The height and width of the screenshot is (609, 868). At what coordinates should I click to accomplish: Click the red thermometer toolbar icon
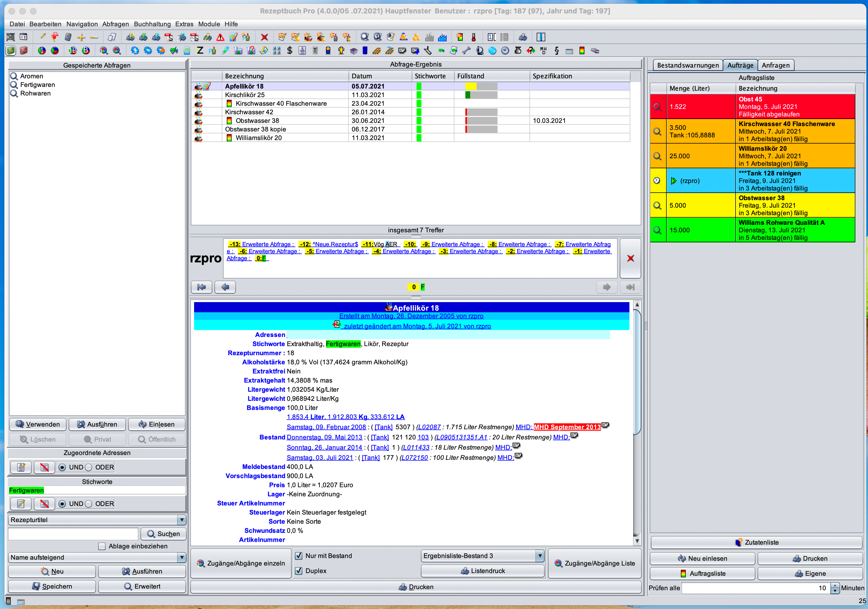point(473,37)
